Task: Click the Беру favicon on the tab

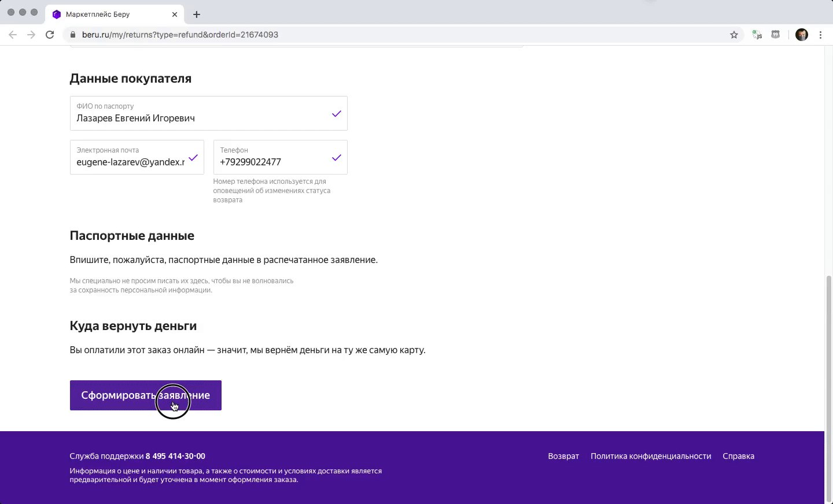Action: [x=57, y=14]
